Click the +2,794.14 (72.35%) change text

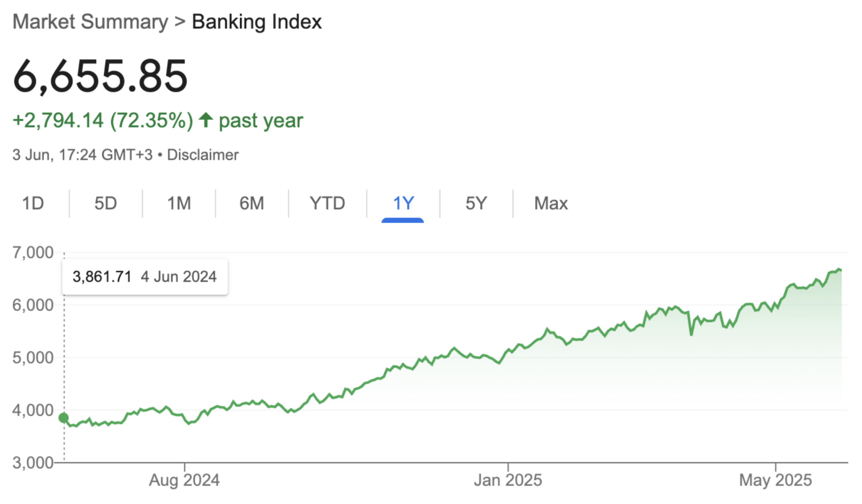103,120
